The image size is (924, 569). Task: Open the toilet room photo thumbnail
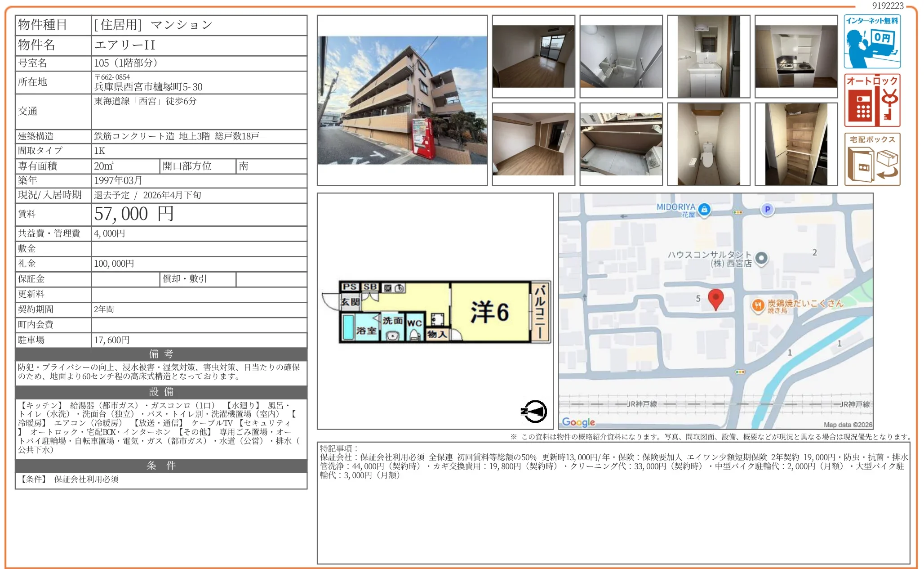pyautogui.click(x=708, y=144)
